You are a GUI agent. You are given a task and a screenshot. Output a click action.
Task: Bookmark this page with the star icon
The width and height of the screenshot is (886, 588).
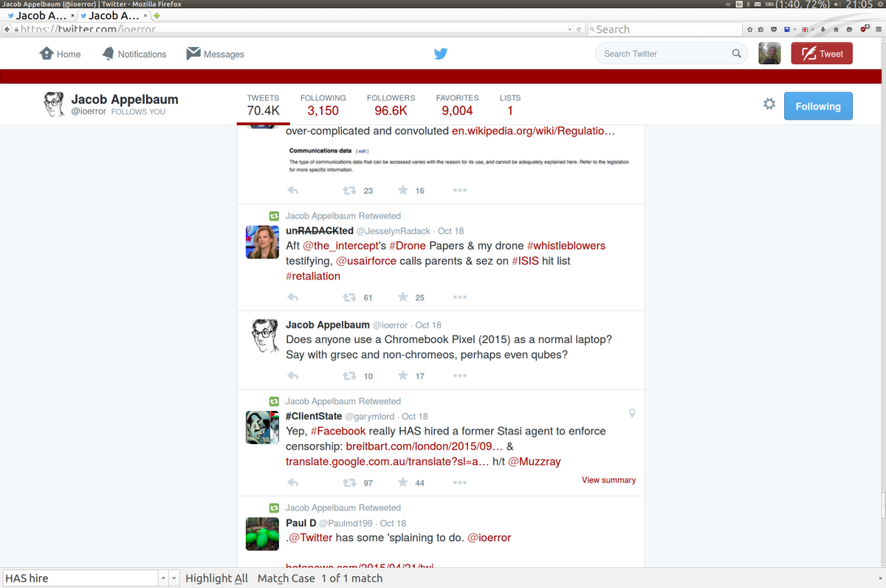[749, 30]
